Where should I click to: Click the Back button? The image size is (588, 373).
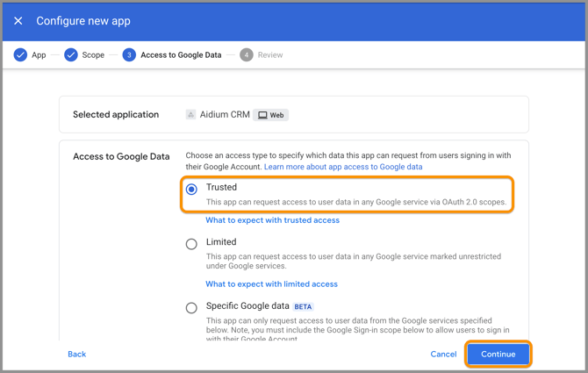point(77,355)
